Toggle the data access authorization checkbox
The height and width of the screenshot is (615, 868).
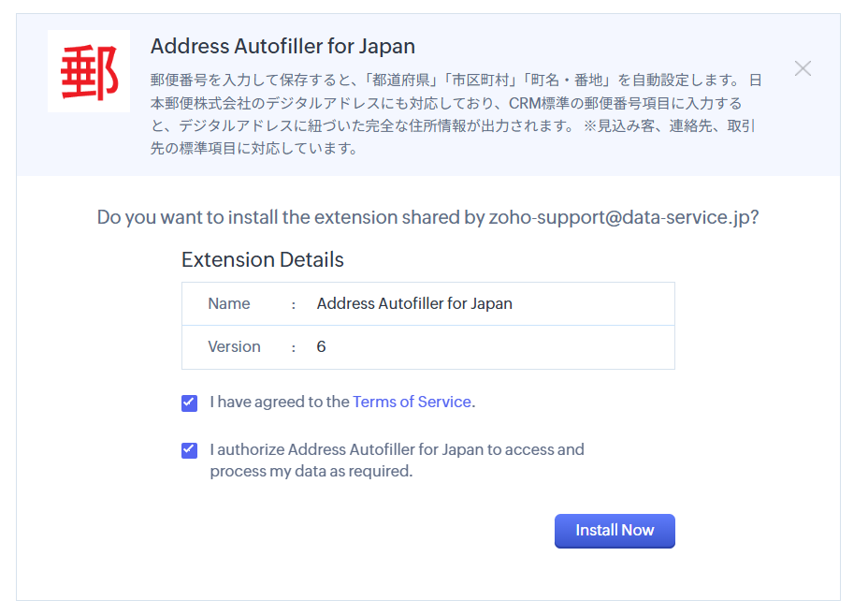[189, 450]
